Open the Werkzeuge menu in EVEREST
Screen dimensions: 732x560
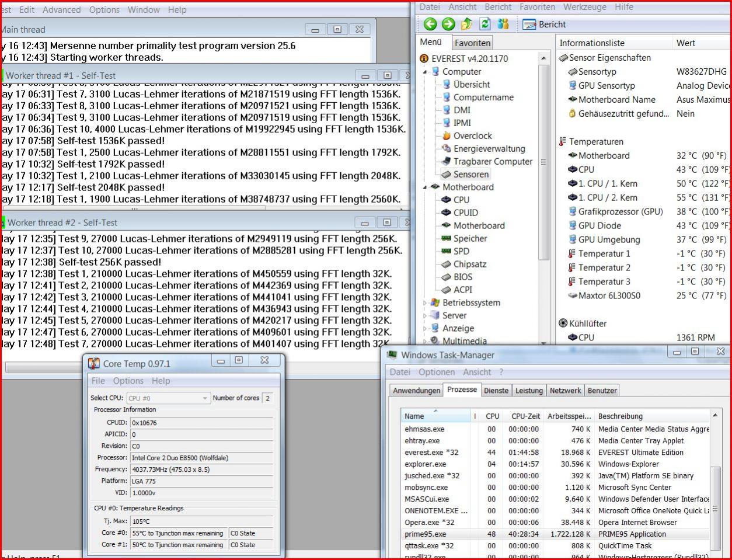(584, 7)
